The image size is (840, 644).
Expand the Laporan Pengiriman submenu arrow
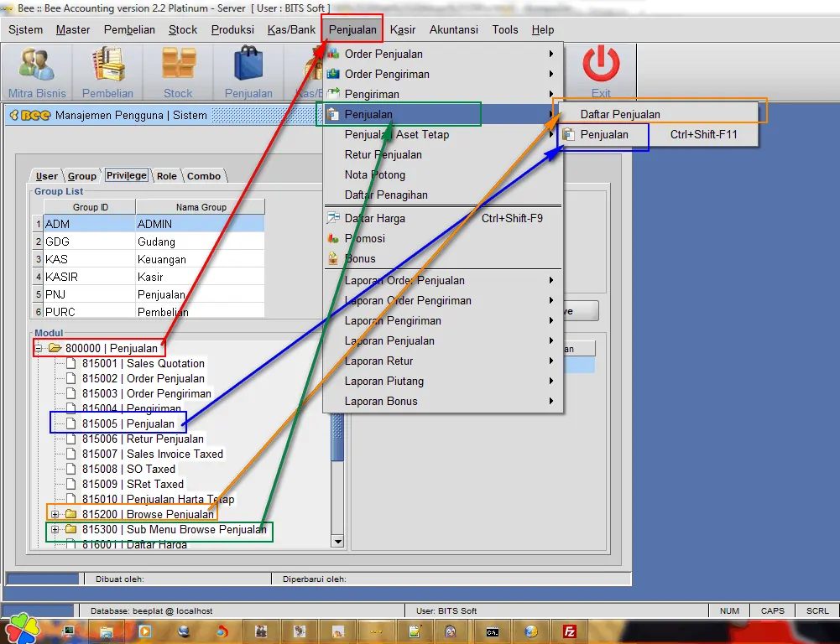tap(550, 320)
